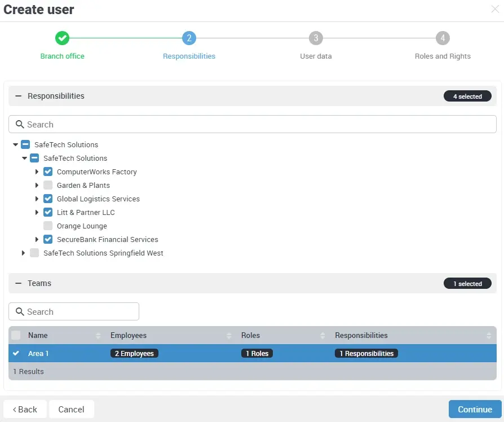The width and height of the screenshot is (504, 422).
Task: Switch to the Roles and Rights step
Action: [x=443, y=39]
